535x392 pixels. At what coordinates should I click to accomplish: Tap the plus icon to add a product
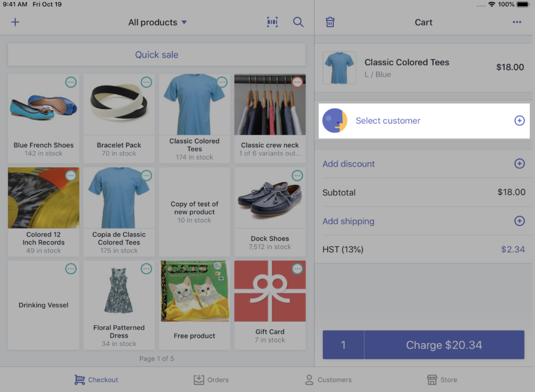pyautogui.click(x=15, y=22)
